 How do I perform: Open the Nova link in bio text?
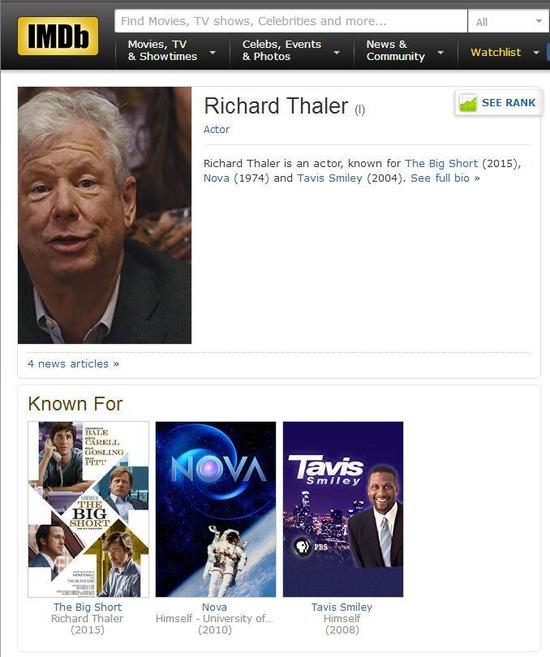(216, 178)
